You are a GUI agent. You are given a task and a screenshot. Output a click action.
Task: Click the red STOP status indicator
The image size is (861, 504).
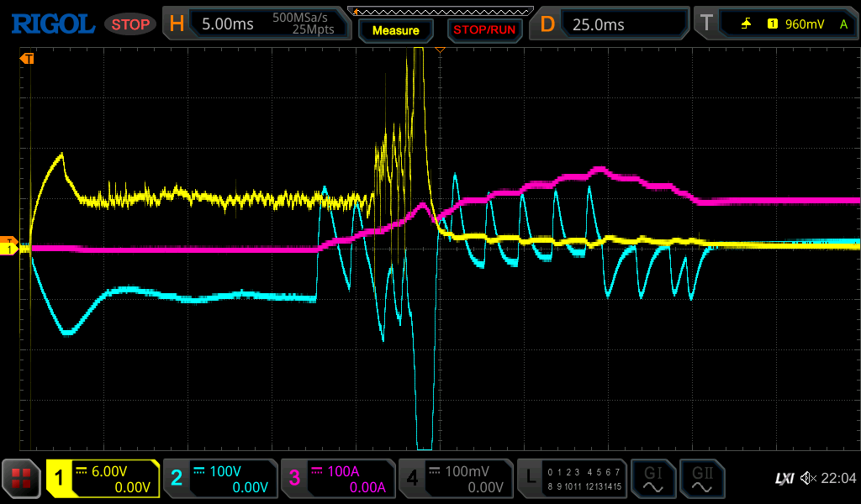(130, 24)
